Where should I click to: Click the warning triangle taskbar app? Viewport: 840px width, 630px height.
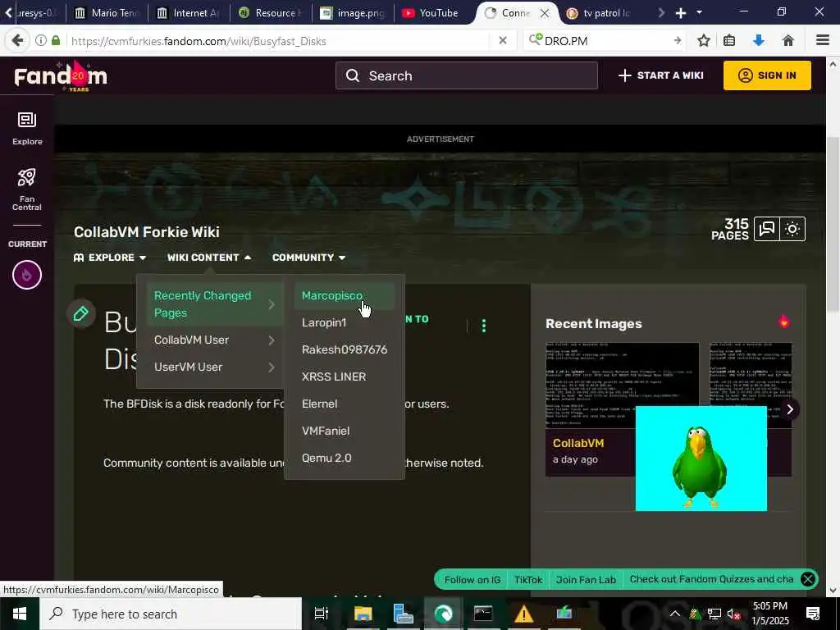tap(523, 614)
